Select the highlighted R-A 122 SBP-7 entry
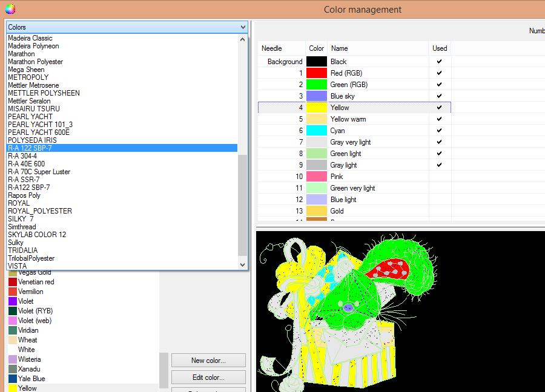This screenshot has height=392, width=545. click(122, 148)
